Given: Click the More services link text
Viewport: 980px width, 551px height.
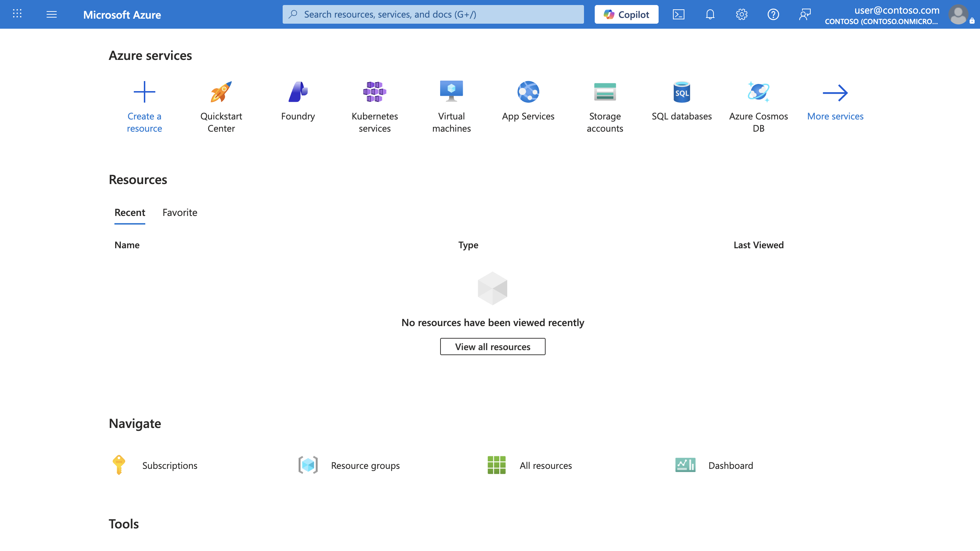Looking at the screenshot, I should [x=835, y=116].
